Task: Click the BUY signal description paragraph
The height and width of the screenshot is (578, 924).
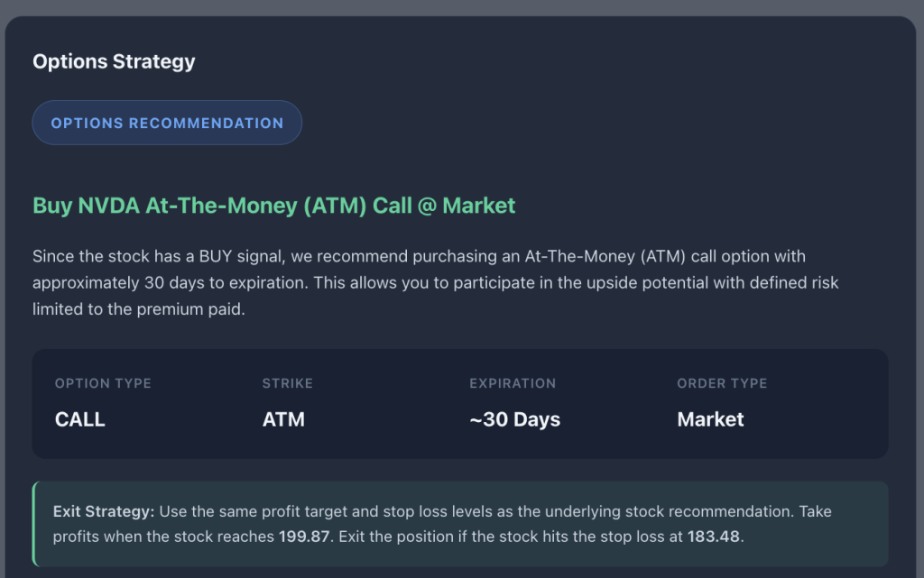Action: click(435, 282)
